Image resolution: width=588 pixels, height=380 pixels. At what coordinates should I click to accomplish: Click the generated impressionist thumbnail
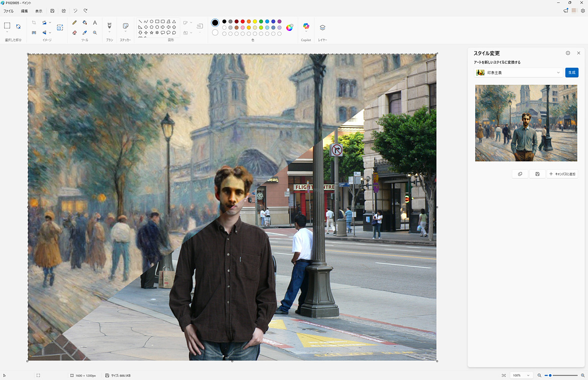pos(526,123)
